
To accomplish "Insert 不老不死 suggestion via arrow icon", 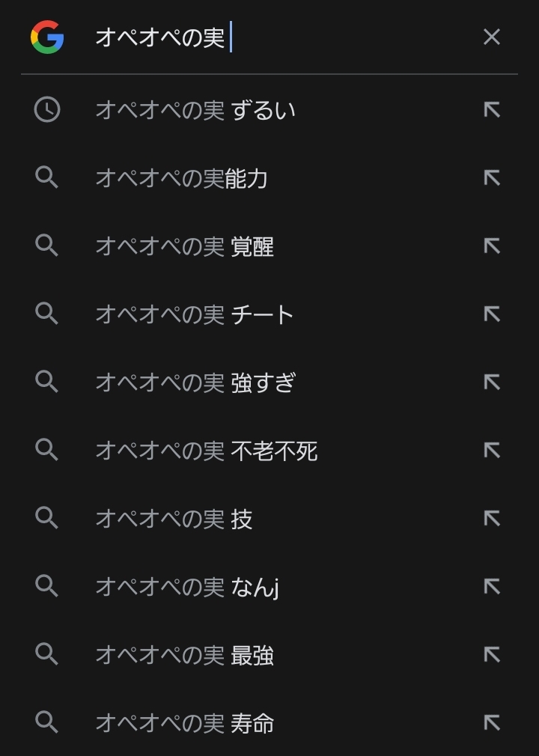I will (x=491, y=451).
